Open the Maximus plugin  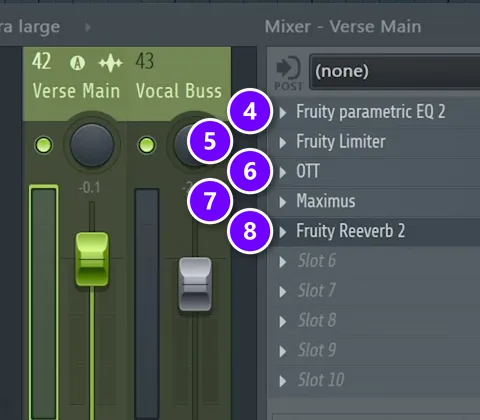(326, 201)
